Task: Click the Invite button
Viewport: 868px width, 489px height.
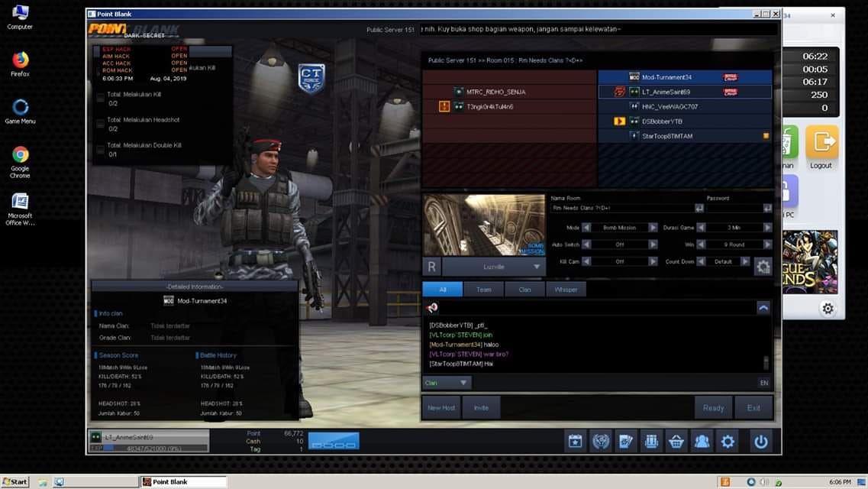Action: pos(481,407)
